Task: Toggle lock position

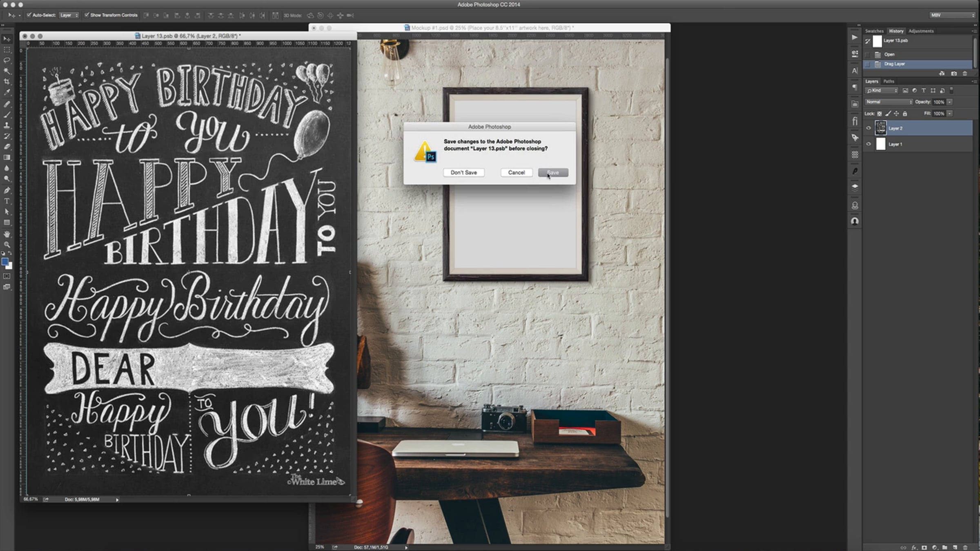Action: [x=896, y=113]
